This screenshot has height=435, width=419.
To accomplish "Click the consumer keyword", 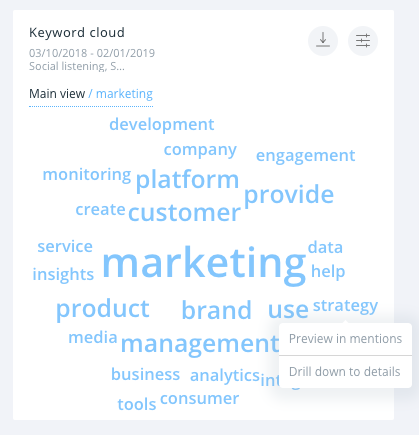I will [199, 399].
